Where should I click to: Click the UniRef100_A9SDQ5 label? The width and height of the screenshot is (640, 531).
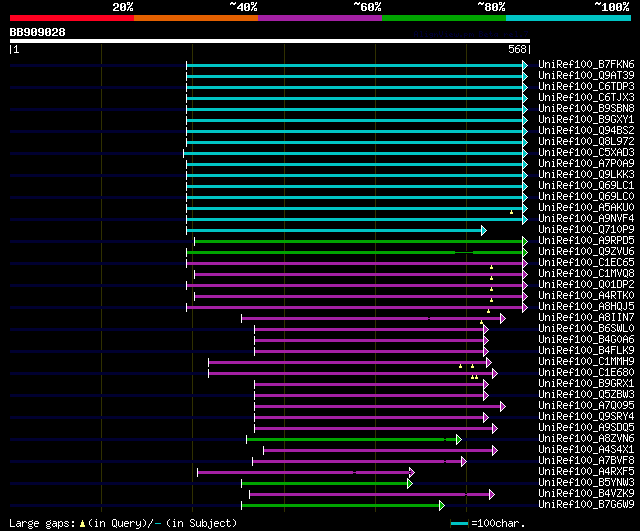pos(586,428)
